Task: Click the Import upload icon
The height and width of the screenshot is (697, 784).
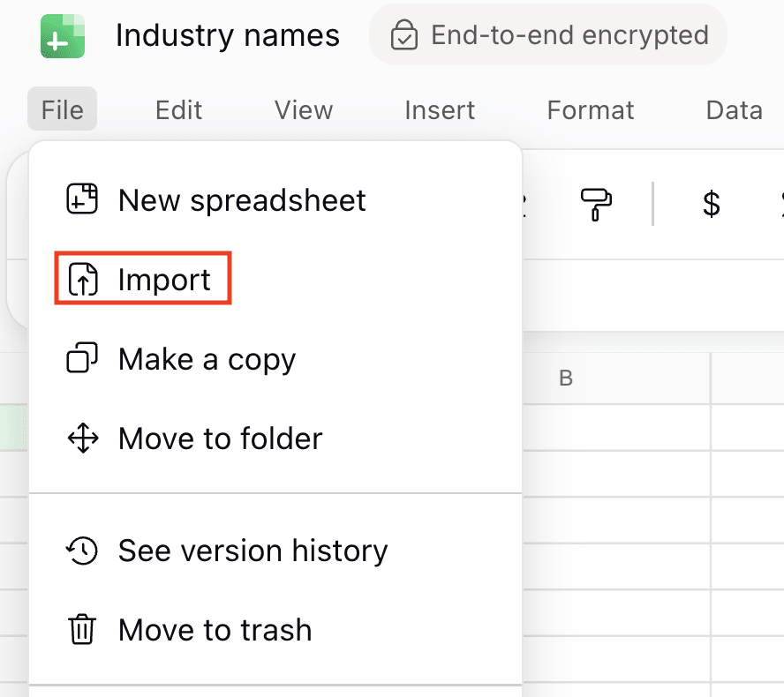Action: pos(82,279)
